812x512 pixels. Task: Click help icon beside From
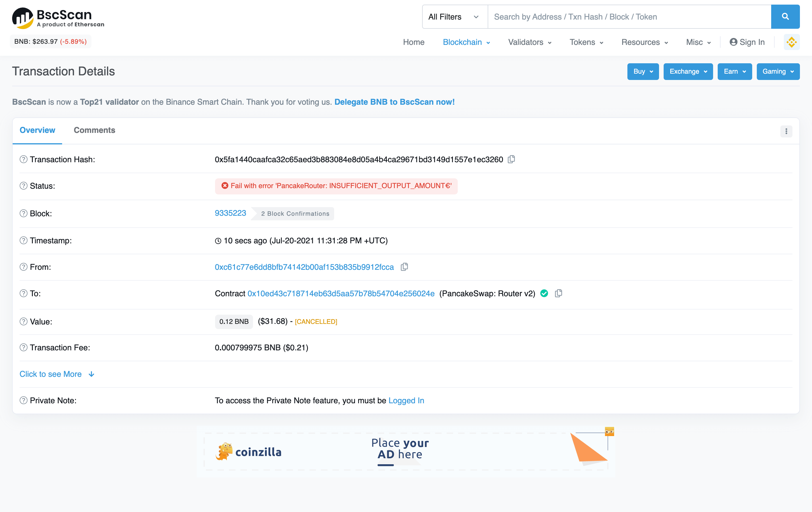point(23,267)
